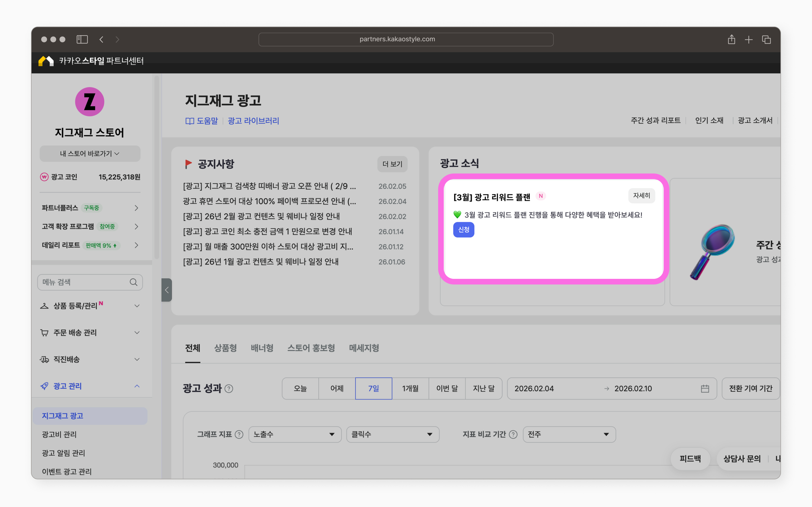
Task: Open the 광고비 관리 sidebar menu item
Action: [59, 435]
